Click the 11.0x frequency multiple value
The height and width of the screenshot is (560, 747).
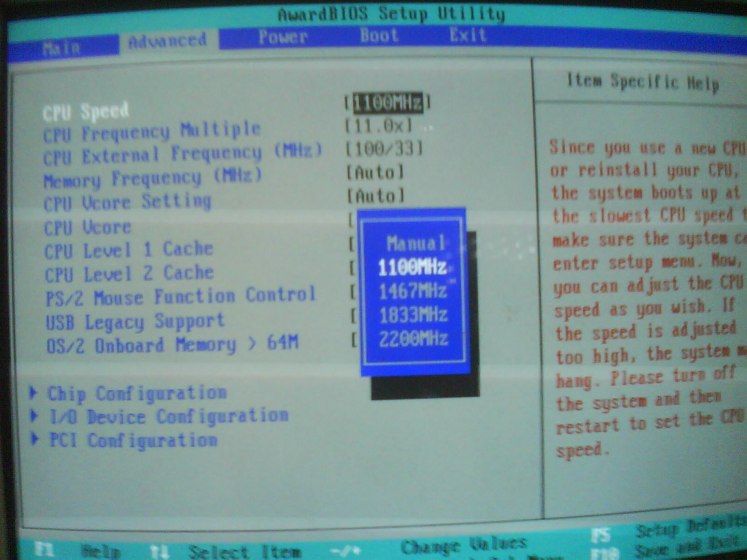coord(379,126)
